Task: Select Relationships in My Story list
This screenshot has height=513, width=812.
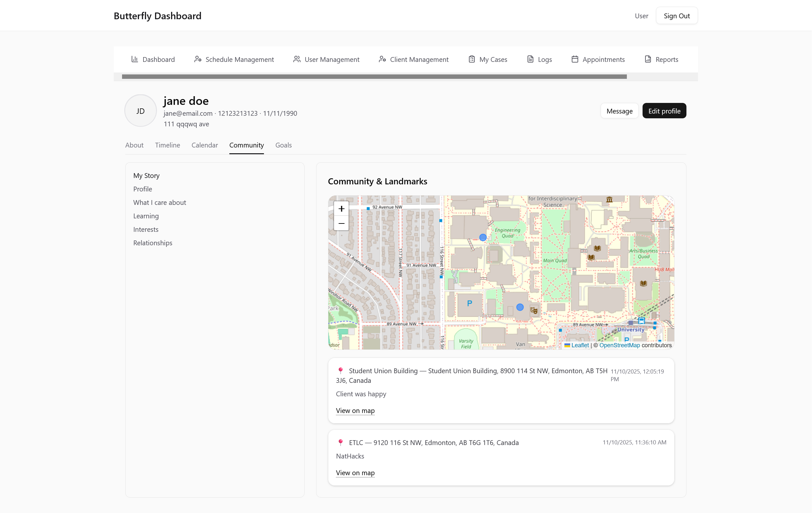Action: coord(152,243)
